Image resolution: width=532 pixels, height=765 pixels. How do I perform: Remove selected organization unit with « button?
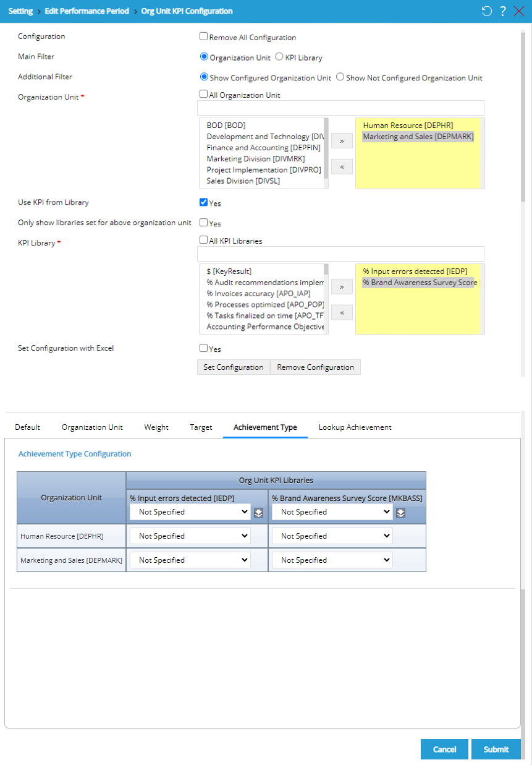pyautogui.click(x=342, y=166)
